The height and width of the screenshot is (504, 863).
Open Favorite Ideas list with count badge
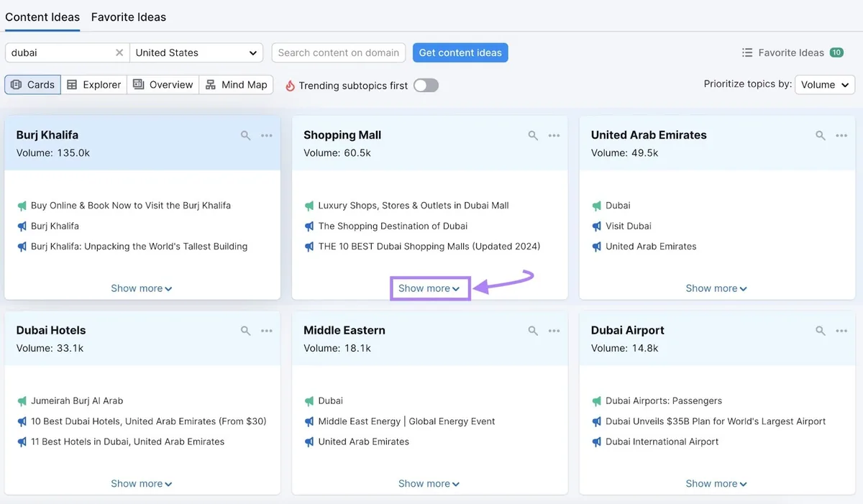tap(793, 52)
